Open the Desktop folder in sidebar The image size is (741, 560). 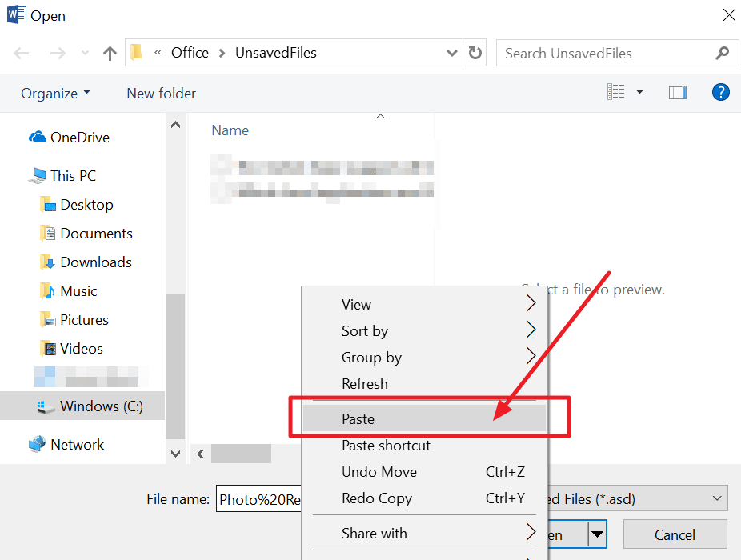(86, 205)
